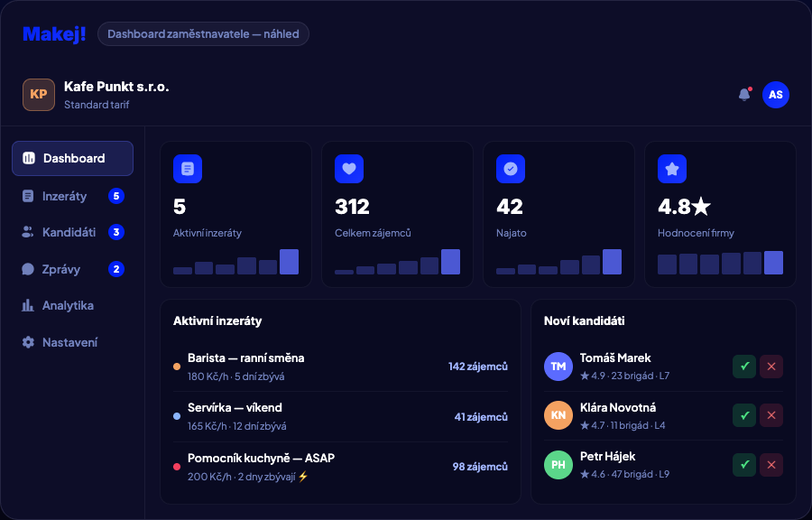This screenshot has width=812, height=520.
Task: Click the Zprávy badge showing 2
Action: (116, 269)
